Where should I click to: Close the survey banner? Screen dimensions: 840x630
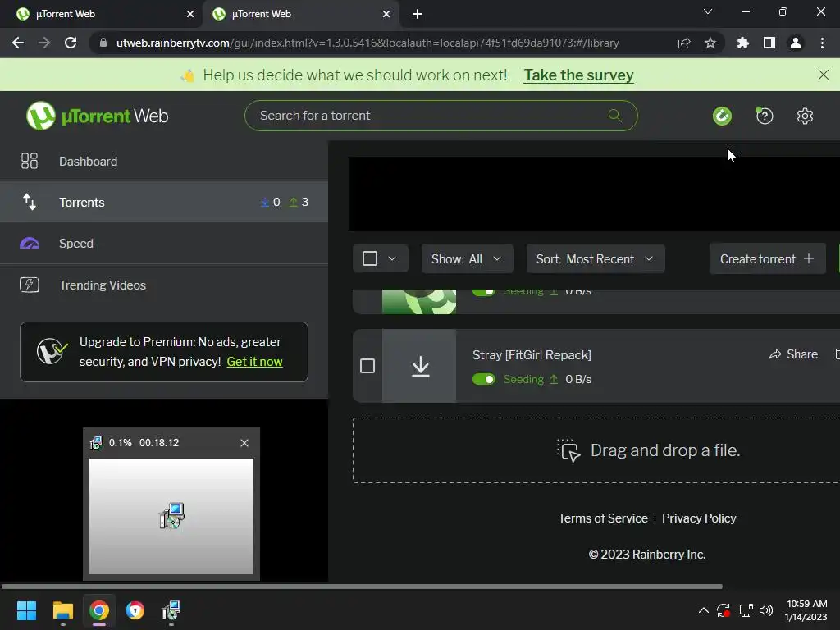(x=824, y=75)
